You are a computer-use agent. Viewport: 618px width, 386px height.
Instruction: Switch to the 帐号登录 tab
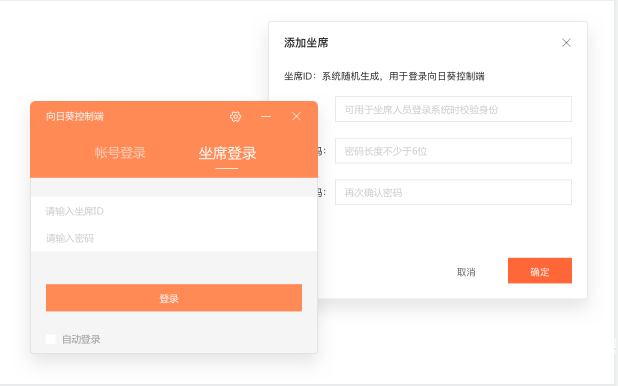pos(120,153)
